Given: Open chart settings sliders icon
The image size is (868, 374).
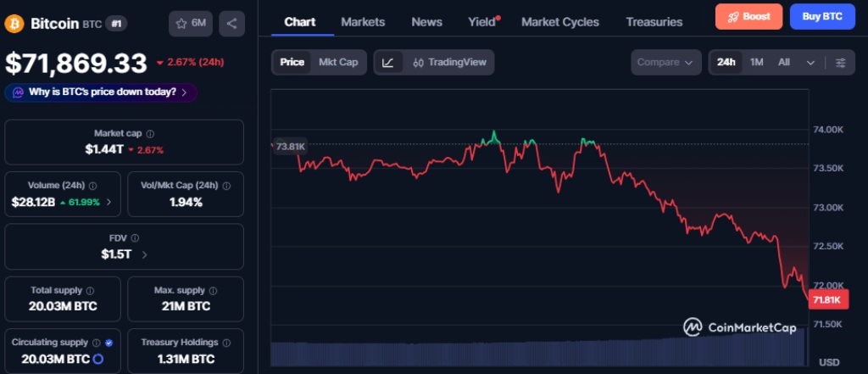Looking at the screenshot, I should pyautogui.click(x=840, y=62).
